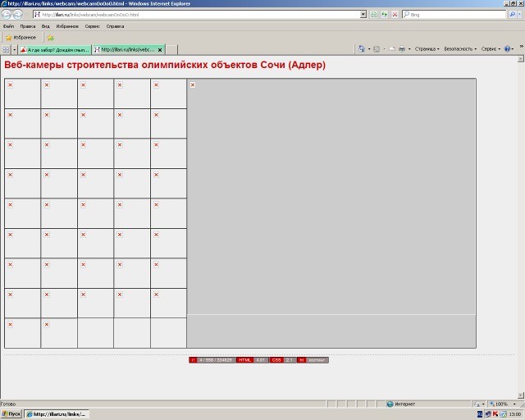Click the HTML 4.01 validation badge

pos(252,359)
